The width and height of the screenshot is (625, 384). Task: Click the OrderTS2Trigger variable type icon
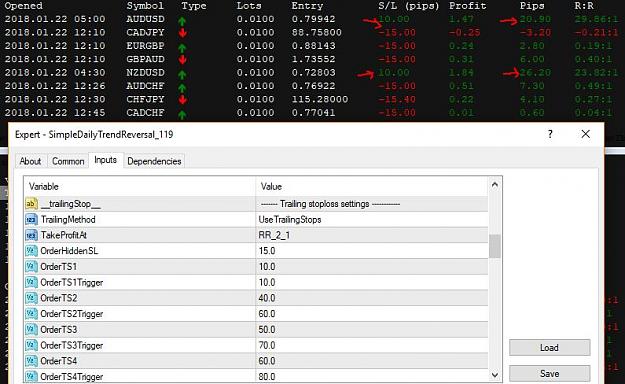(31, 314)
